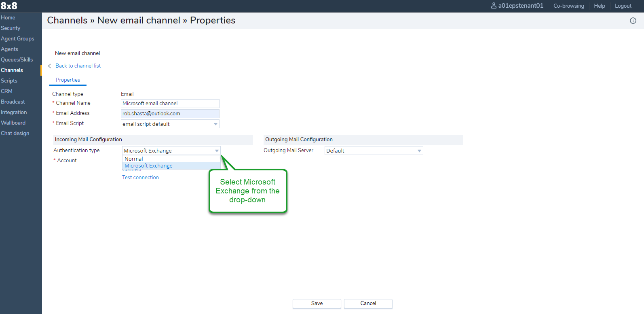Switch to the Properties tab
The image size is (644, 314).
point(68,80)
